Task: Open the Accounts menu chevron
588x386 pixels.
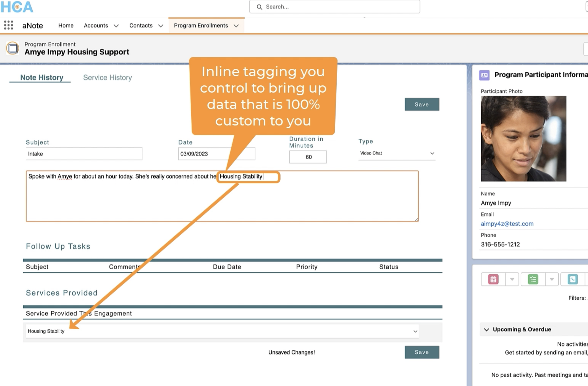Action: point(116,26)
